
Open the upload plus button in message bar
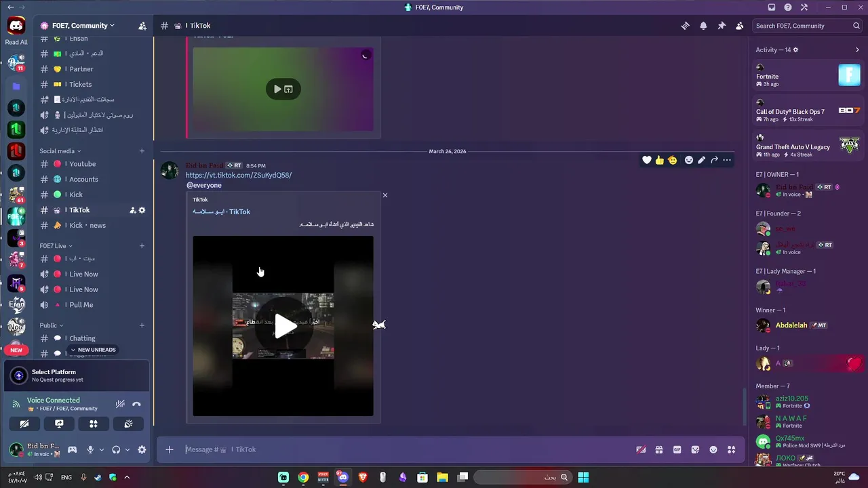170,449
